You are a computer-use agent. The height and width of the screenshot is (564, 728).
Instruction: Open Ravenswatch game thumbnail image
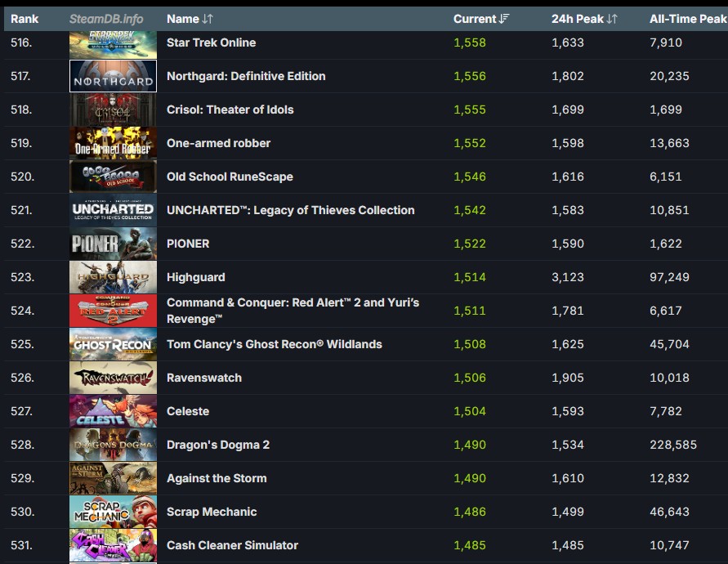(113, 378)
